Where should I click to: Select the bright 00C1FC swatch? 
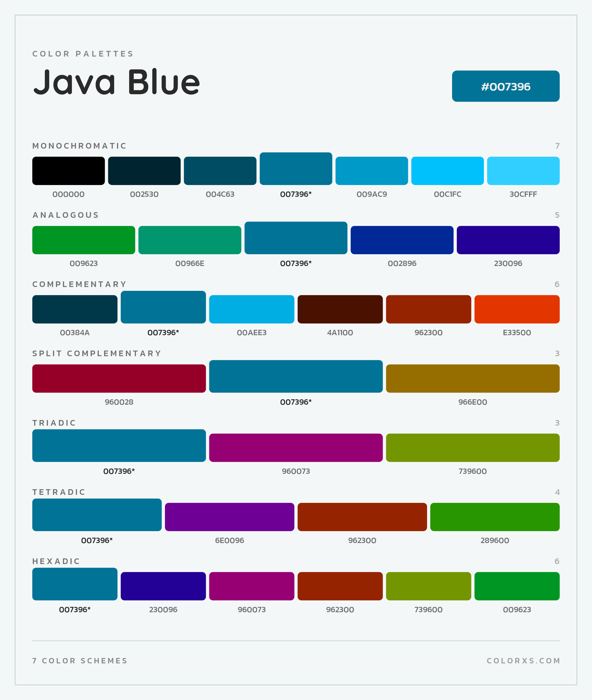pyautogui.click(x=447, y=170)
